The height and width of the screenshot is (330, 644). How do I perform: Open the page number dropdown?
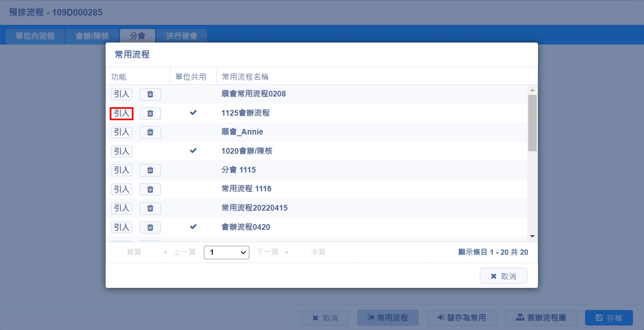(226, 252)
